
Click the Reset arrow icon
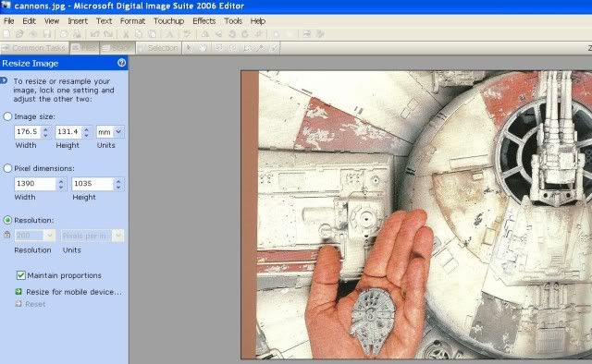[x=18, y=304]
